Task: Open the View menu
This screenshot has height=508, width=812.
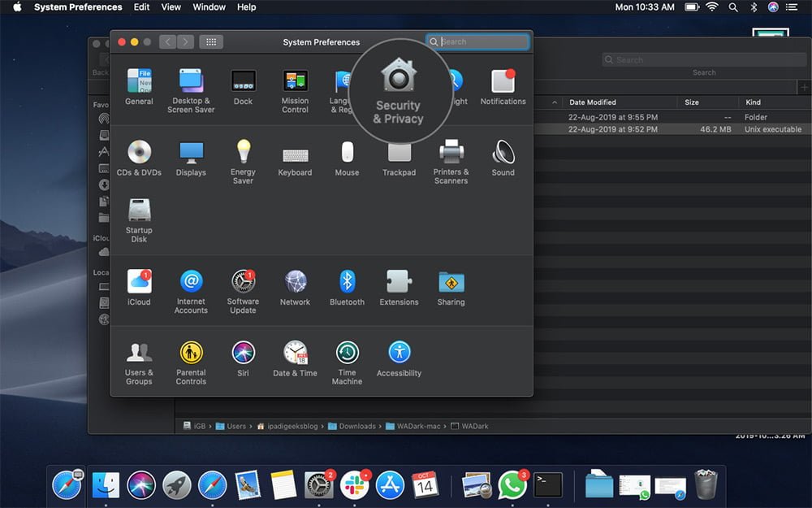Action: point(171,7)
